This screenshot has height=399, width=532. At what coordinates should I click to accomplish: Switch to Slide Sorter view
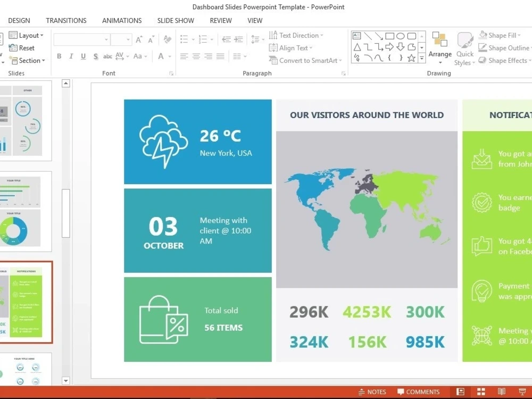tap(481, 392)
